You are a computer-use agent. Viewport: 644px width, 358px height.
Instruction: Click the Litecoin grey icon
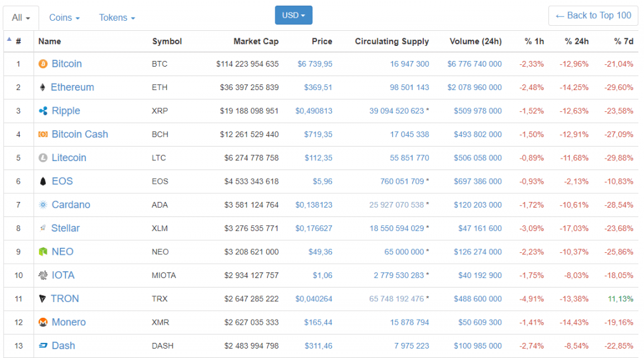pos(43,158)
